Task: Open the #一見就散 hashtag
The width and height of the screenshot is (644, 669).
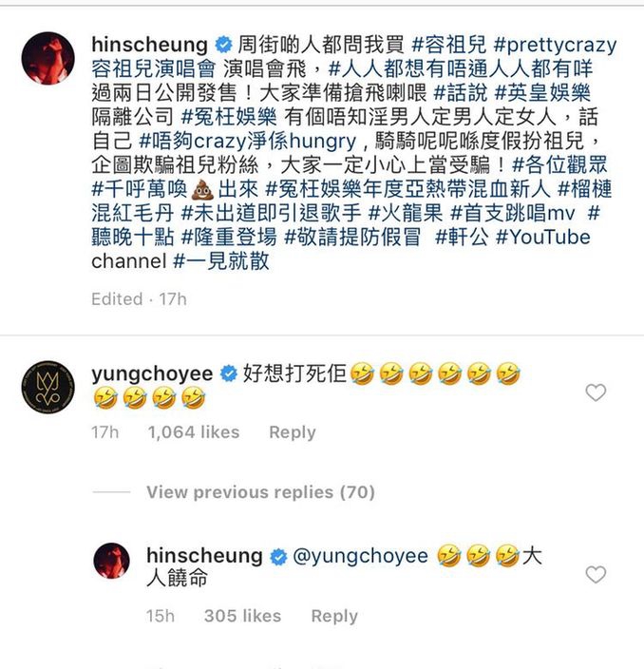Action: pyautogui.click(x=221, y=260)
